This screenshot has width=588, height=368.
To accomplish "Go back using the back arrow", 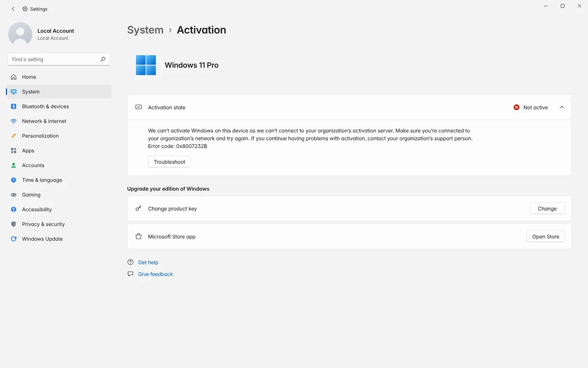I will tap(13, 9).
